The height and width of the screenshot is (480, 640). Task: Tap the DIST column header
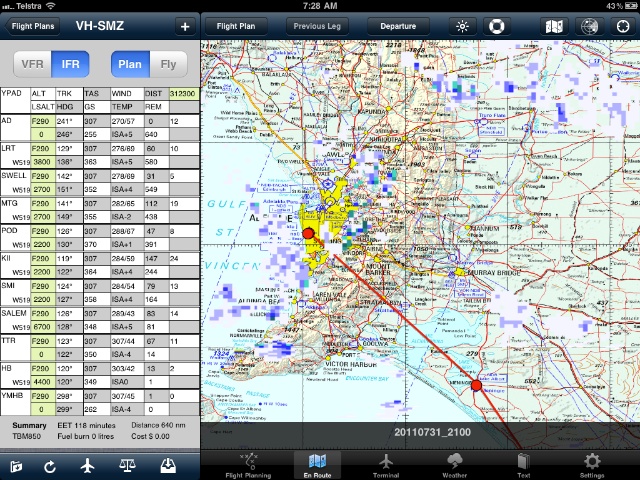[x=156, y=93]
